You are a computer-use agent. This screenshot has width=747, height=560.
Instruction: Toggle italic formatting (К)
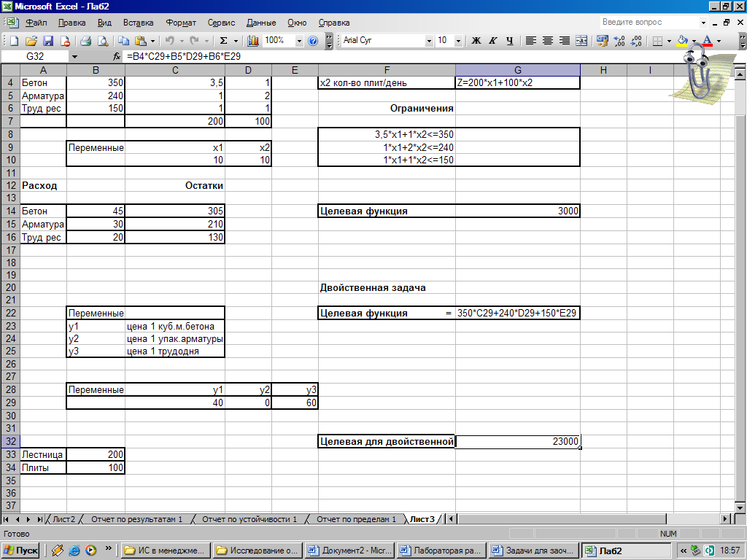click(493, 41)
